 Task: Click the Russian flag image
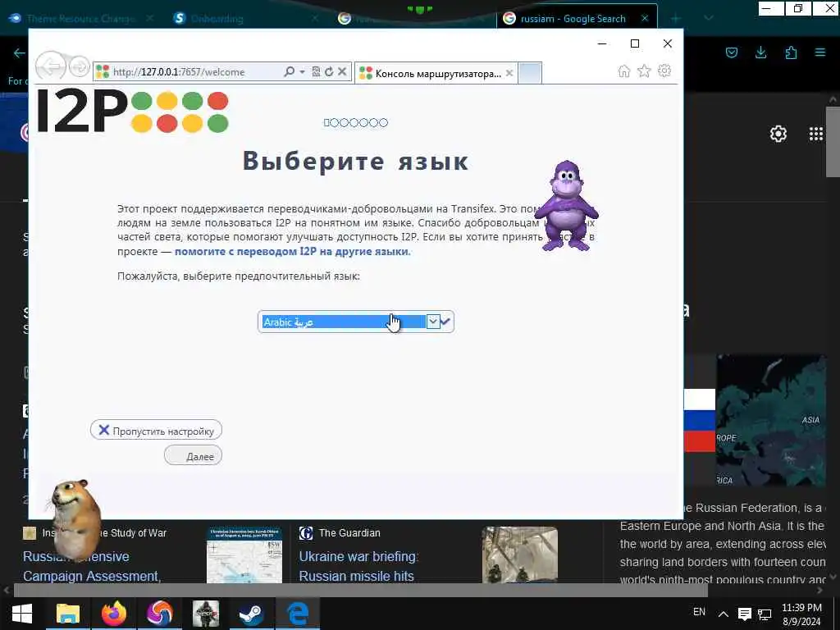pyautogui.click(x=699, y=420)
